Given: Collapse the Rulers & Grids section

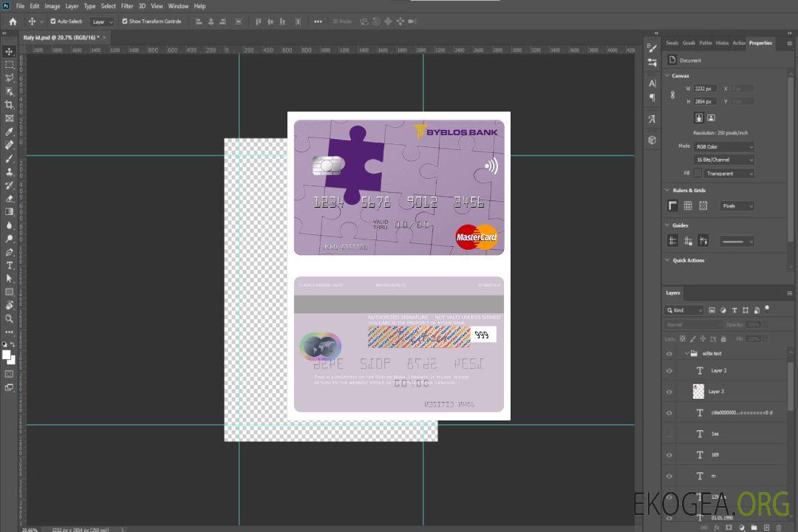Looking at the screenshot, I should (667, 190).
